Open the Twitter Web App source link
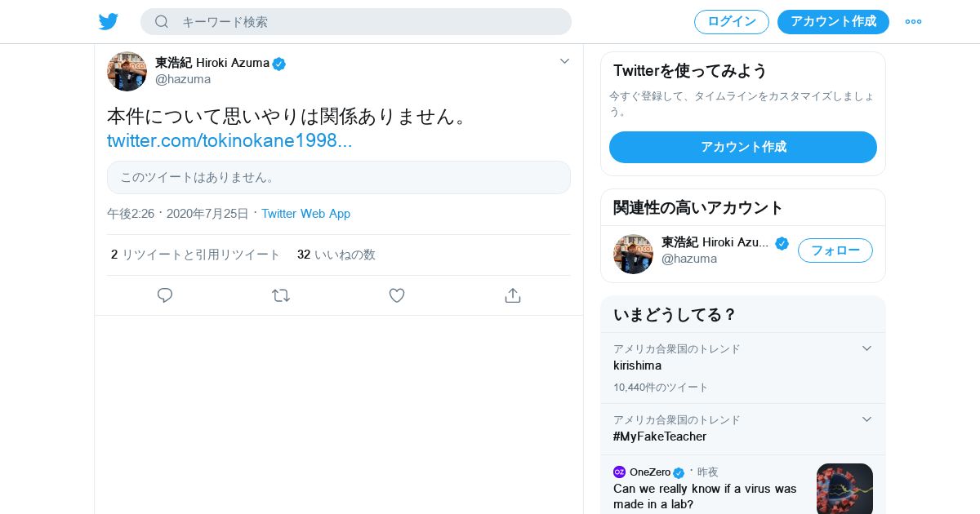 tap(305, 214)
